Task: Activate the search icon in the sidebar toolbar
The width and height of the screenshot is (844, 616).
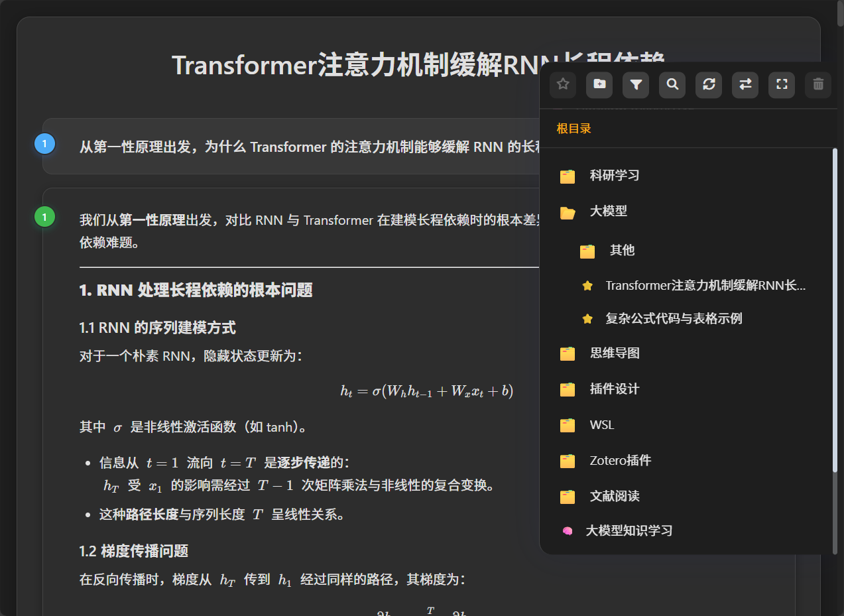Action: click(672, 85)
